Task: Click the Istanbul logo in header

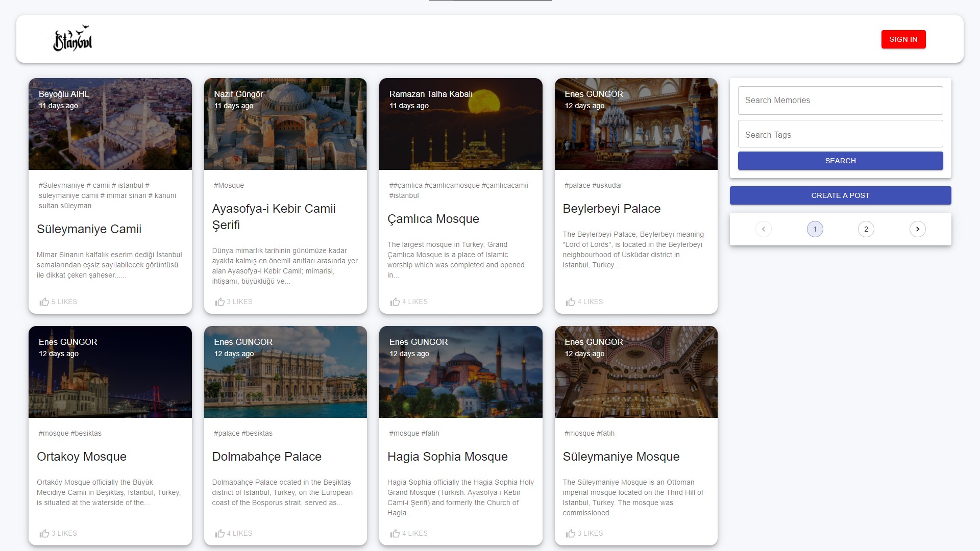Action: [x=73, y=38]
